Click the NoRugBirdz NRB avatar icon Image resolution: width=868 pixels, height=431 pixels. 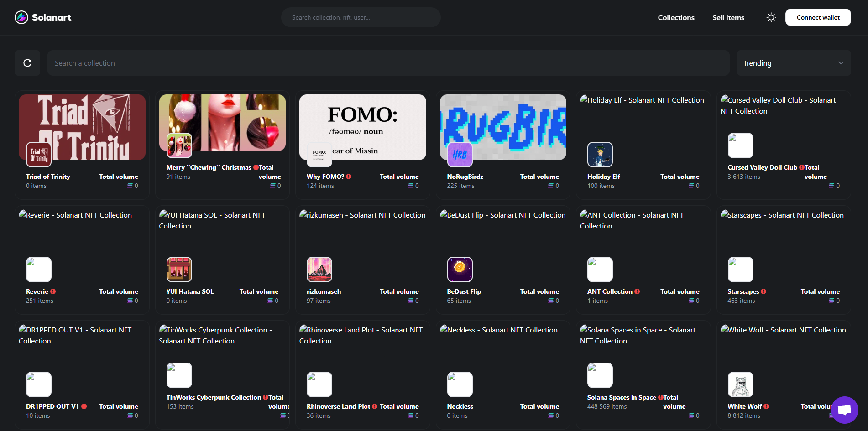click(x=460, y=155)
